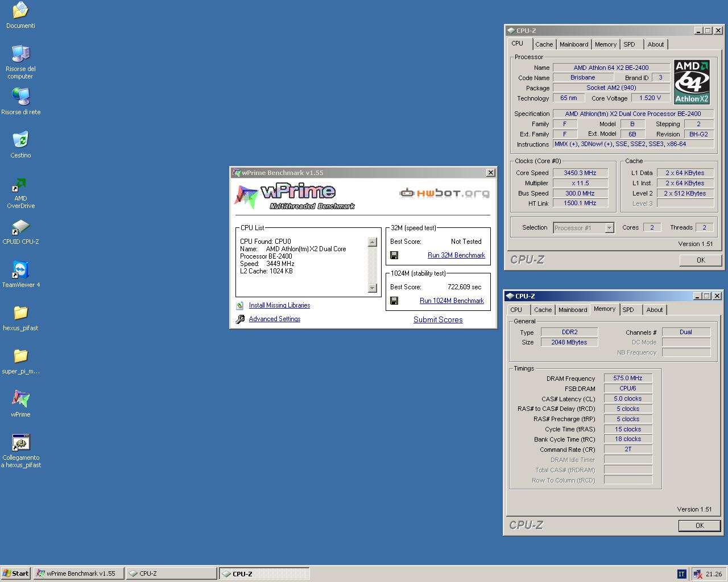
Task: Click the DRAM Frequency 575.0 MHz field
Action: pos(628,378)
